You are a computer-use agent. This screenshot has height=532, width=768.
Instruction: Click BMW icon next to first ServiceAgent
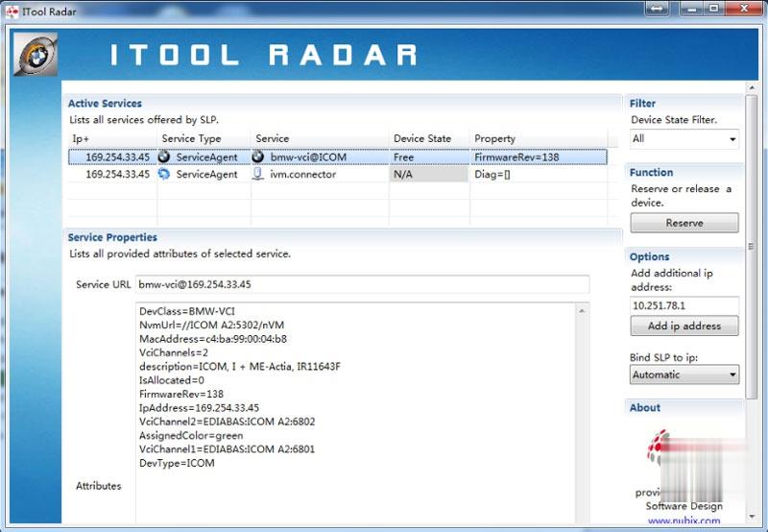tap(164, 157)
